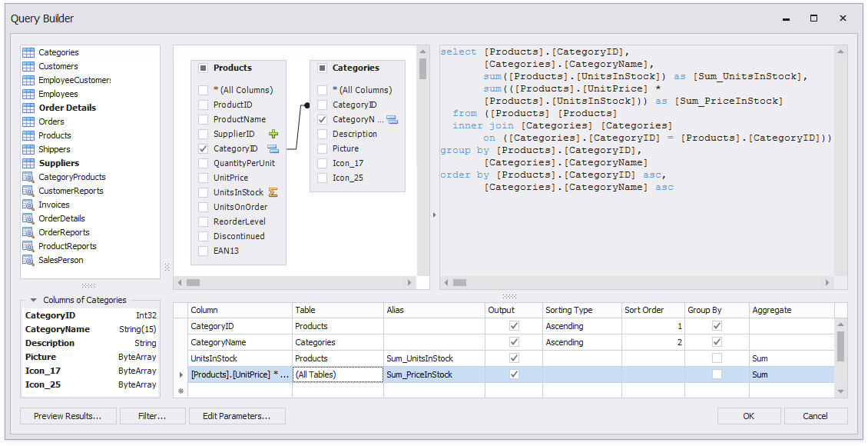Uncheck the Output box for UnitsInStock row
The image size is (868, 446).
tap(514, 358)
